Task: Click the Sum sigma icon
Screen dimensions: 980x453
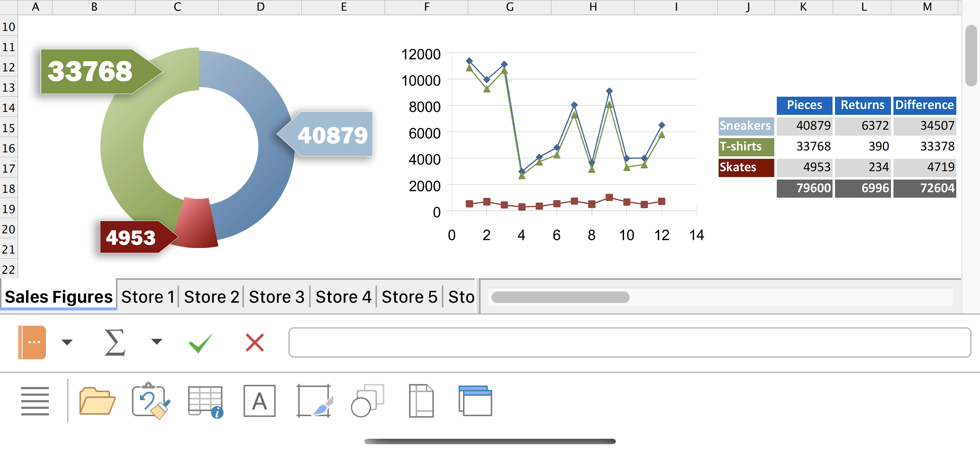Action: pyautogui.click(x=114, y=342)
